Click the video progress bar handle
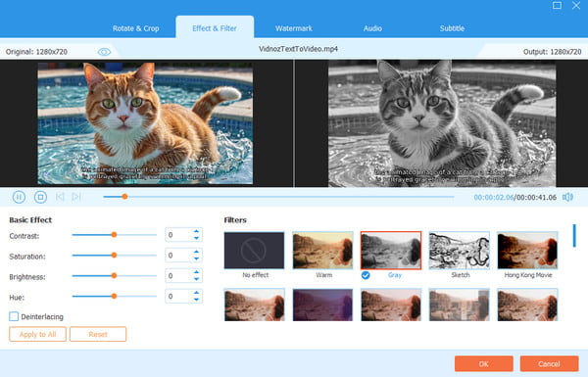This screenshot has width=588, height=377. pyautogui.click(x=124, y=197)
